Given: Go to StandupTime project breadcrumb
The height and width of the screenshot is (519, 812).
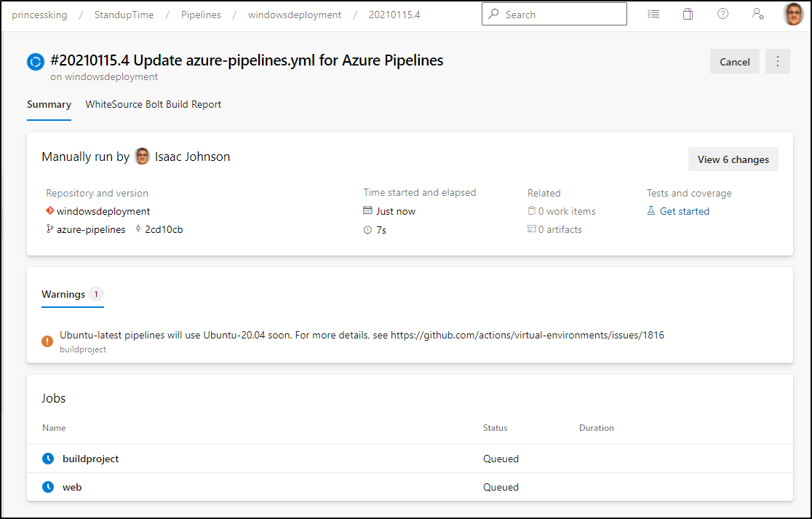Looking at the screenshot, I should pyautogui.click(x=124, y=15).
